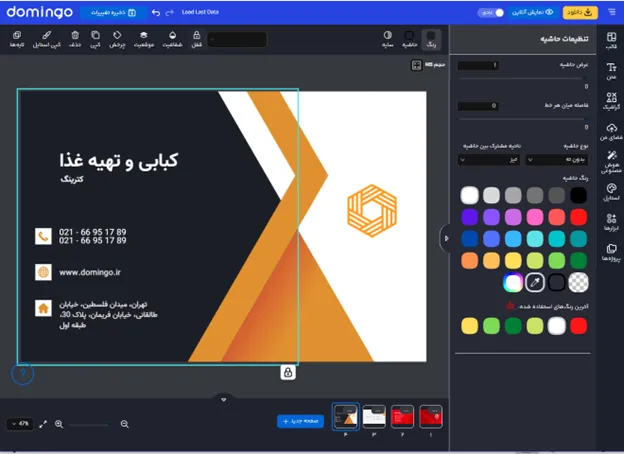Click the Lock (قفل) toolbar option
624x454 pixels.
click(x=196, y=39)
